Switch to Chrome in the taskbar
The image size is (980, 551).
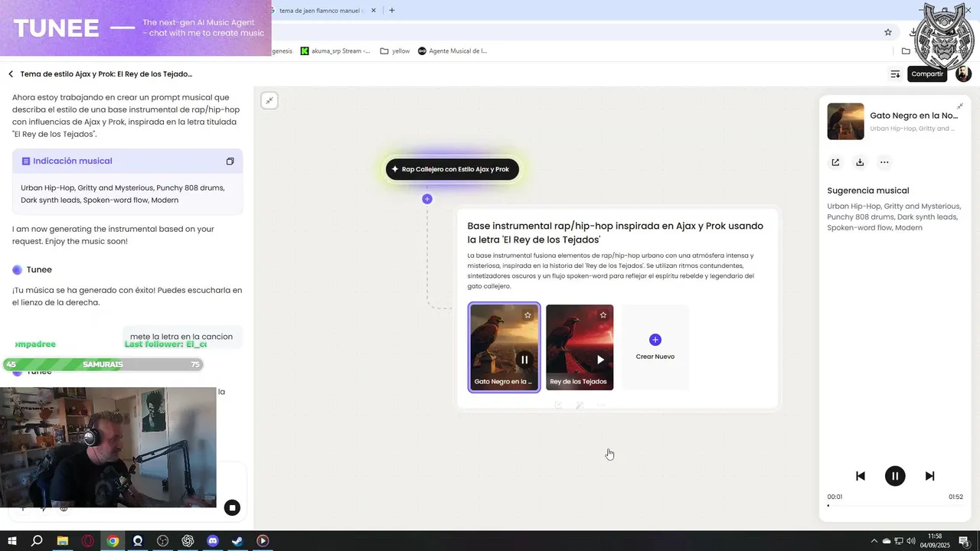(x=113, y=541)
